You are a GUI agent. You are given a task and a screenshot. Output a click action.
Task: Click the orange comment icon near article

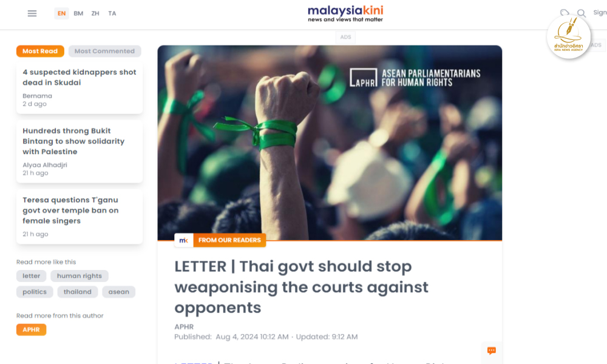[x=491, y=351]
